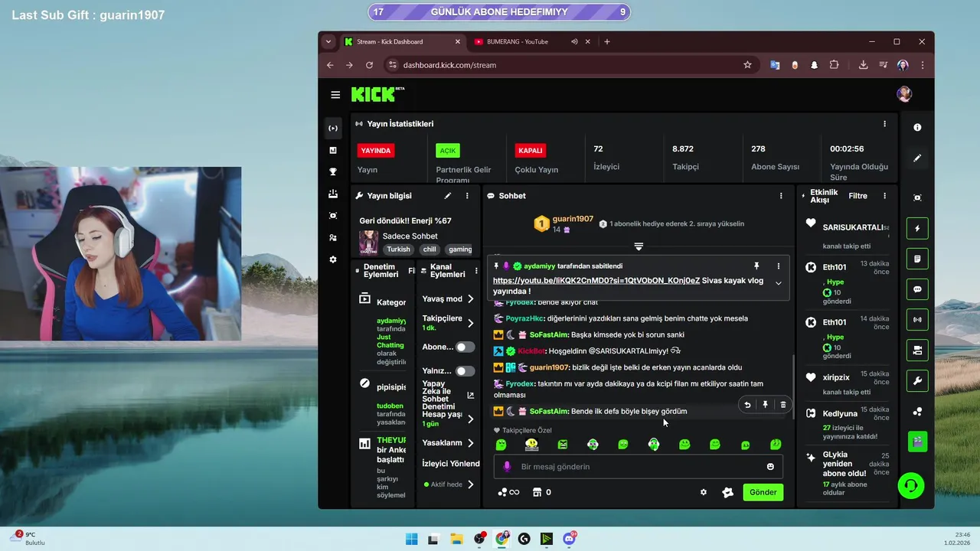Open the settings gear in left sidebar
Viewport: 980px width, 551px height.
click(333, 259)
